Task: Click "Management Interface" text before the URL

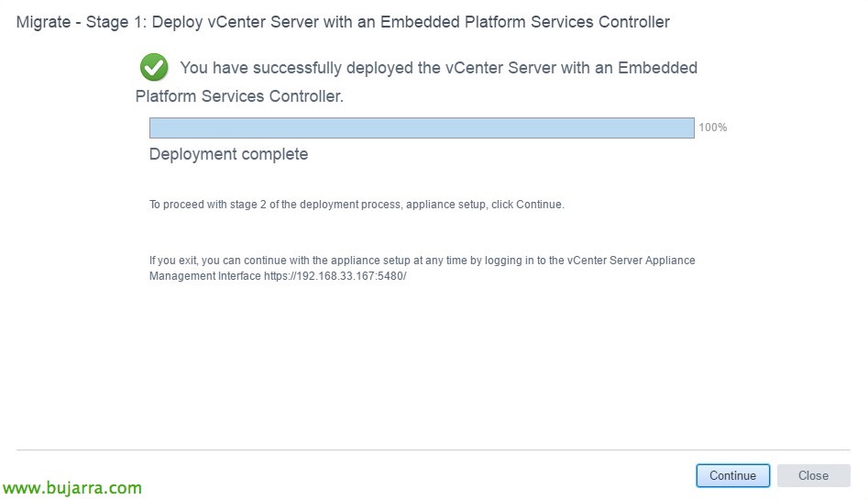Action: coord(204,275)
